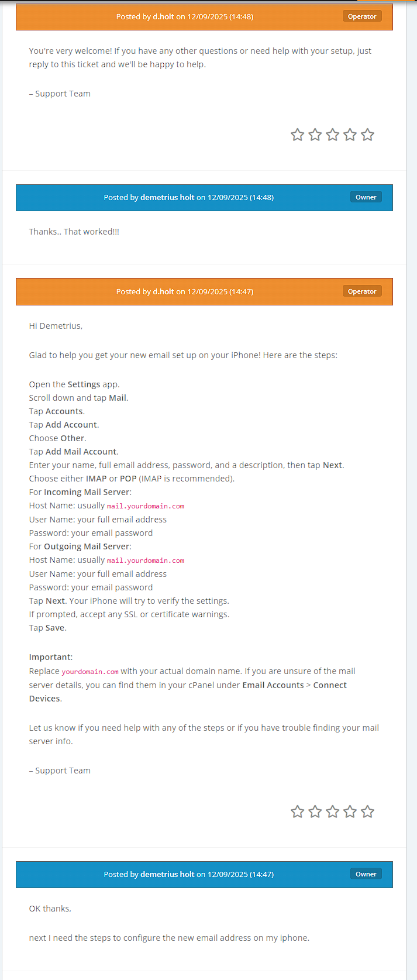Give the 14:48 operator reply two stars

[x=315, y=135]
